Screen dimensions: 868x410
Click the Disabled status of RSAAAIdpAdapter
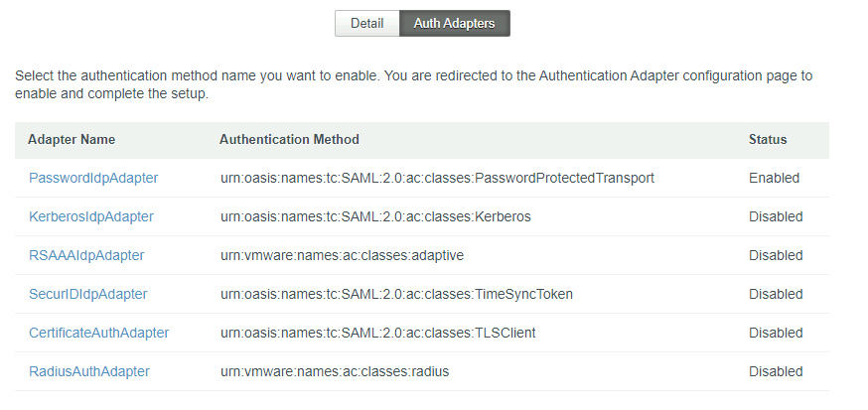pyautogui.click(x=776, y=255)
